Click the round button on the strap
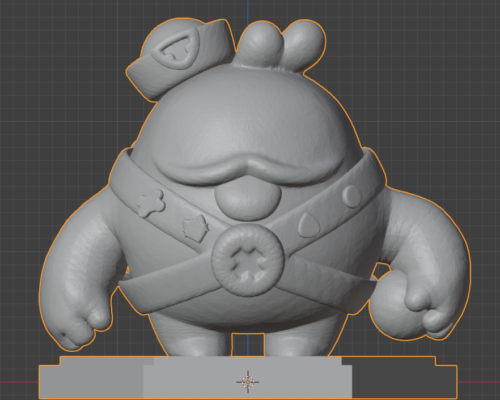This screenshot has width=500, height=400. pyautogui.click(x=352, y=196)
